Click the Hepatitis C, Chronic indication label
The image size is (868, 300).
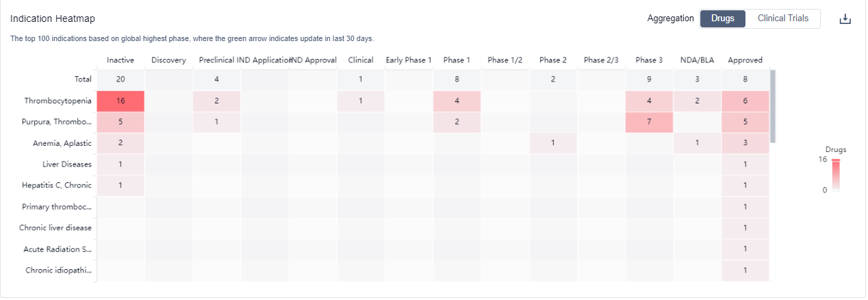coord(57,186)
